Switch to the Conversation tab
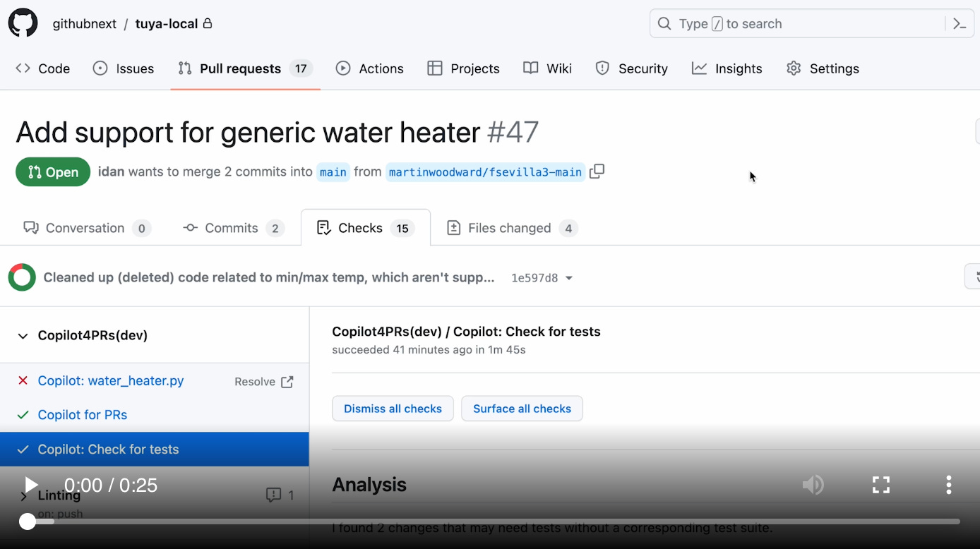Image resolution: width=980 pixels, height=549 pixels. (x=87, y=228)
